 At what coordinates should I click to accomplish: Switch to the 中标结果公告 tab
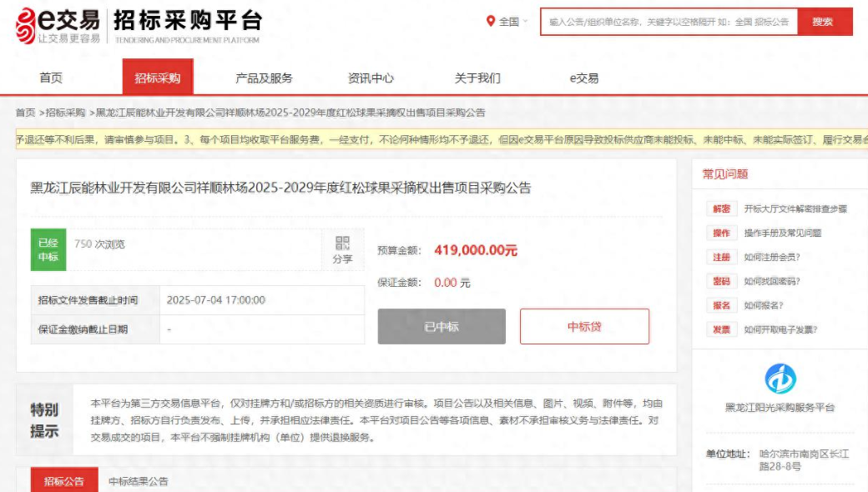(x=139, y=481)
